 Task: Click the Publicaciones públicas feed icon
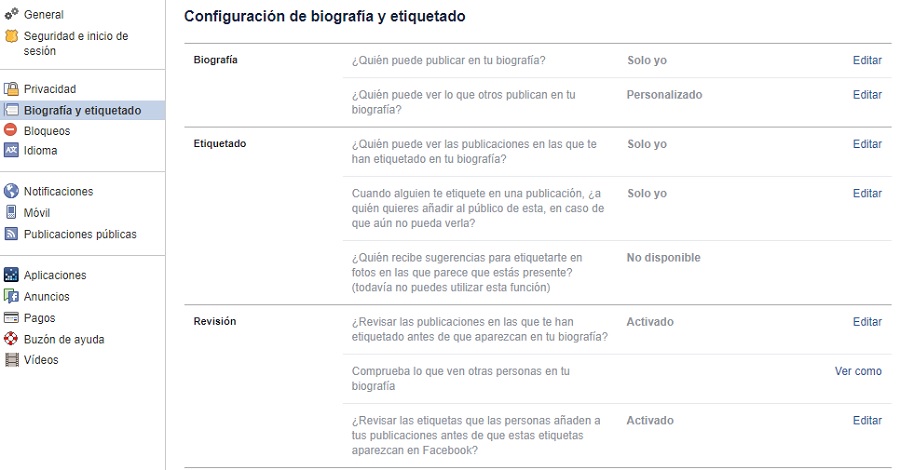pyautogui.click(x=11, y=234)
